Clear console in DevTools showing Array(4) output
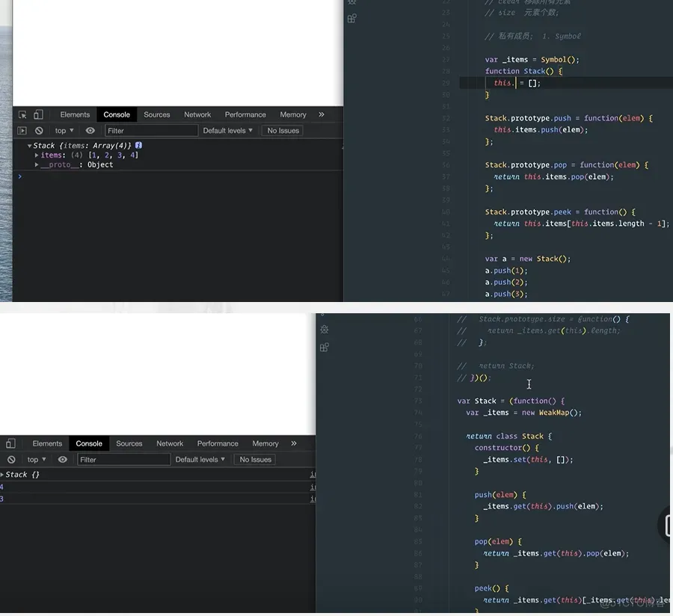Image resolution: width=673 pixels, height=616 pixels. click(x=39, y=130)
